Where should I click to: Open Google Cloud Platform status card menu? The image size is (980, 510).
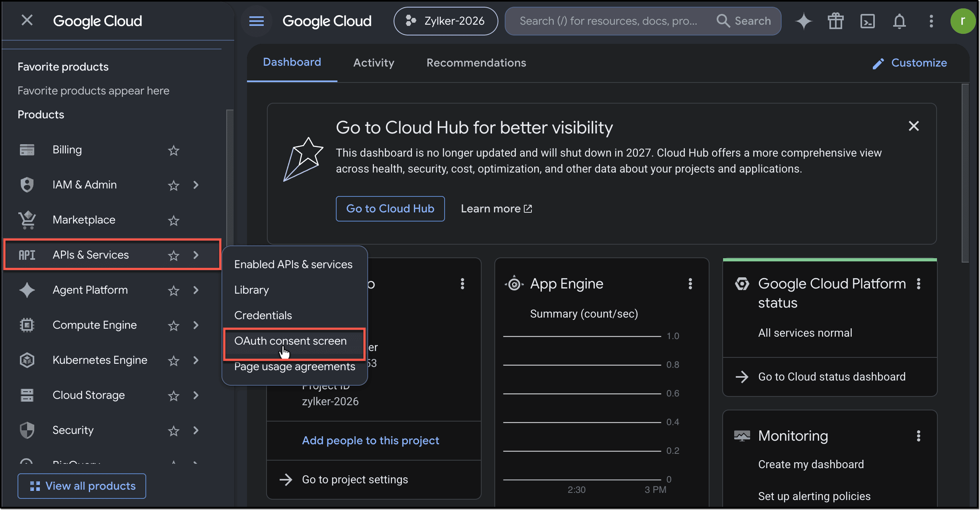tap(919, 284)
